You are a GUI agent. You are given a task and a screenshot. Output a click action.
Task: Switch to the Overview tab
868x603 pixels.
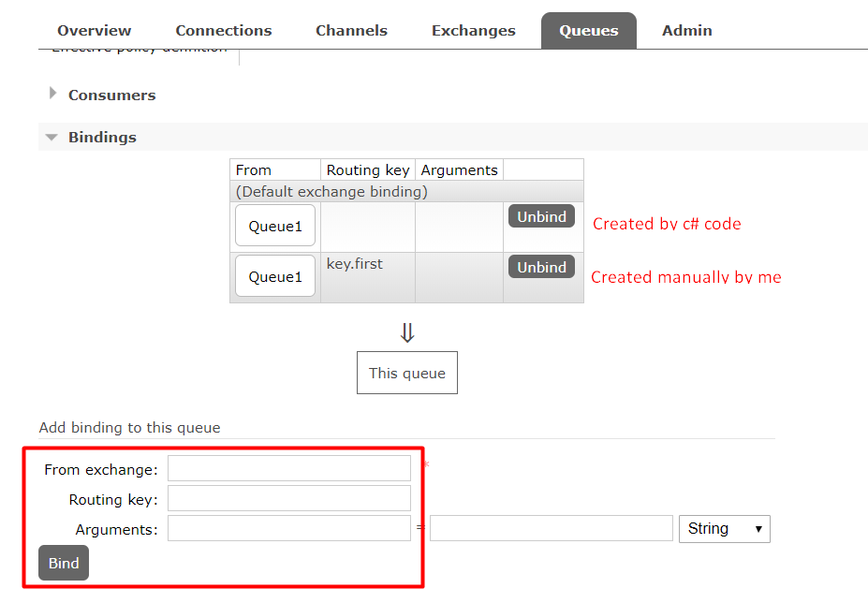click(94, 30)
